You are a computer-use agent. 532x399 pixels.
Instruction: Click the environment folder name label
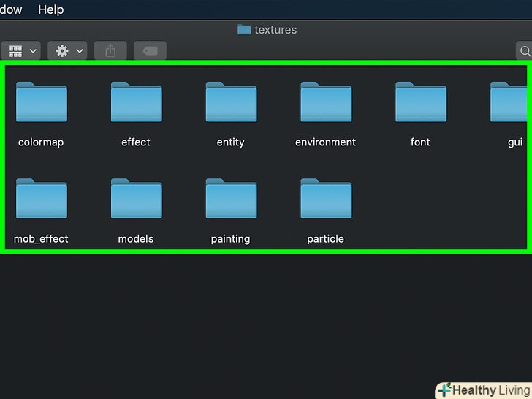(326, 142)
